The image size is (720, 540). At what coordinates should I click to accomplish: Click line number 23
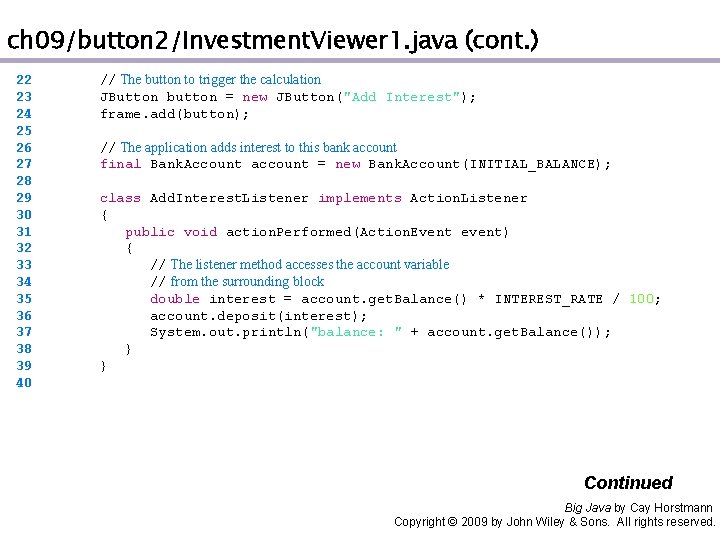pyautogui.click(x=24, y=96)
